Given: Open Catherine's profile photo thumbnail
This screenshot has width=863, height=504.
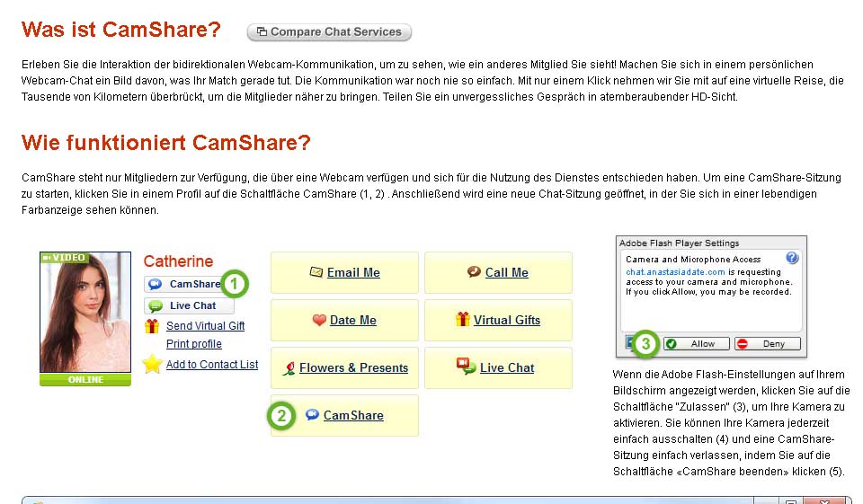Looking at the screenshot, I should (x=85, y=313).
